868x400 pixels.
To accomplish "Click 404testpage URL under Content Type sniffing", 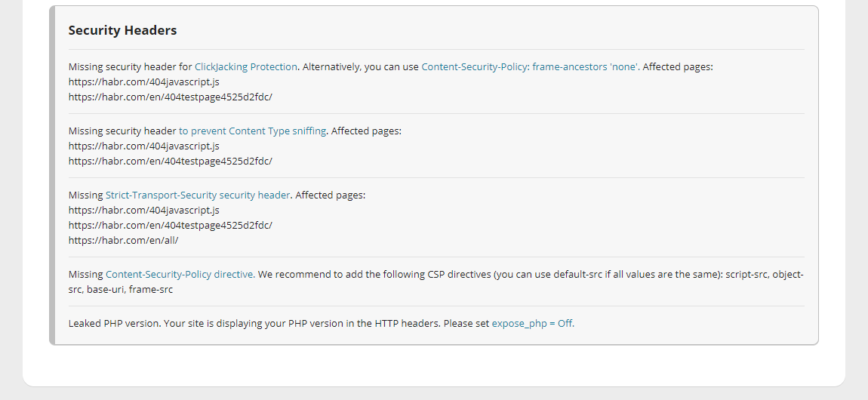I will point(170,162).
